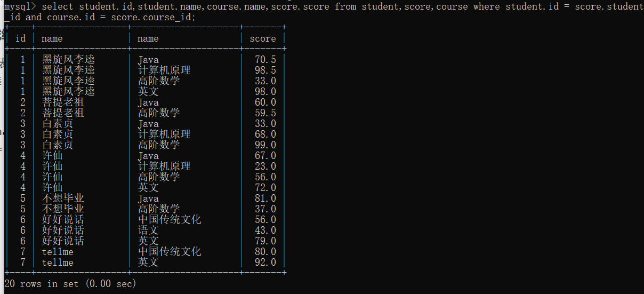Select the 98.5 score cell

click(x=265, y=70)
